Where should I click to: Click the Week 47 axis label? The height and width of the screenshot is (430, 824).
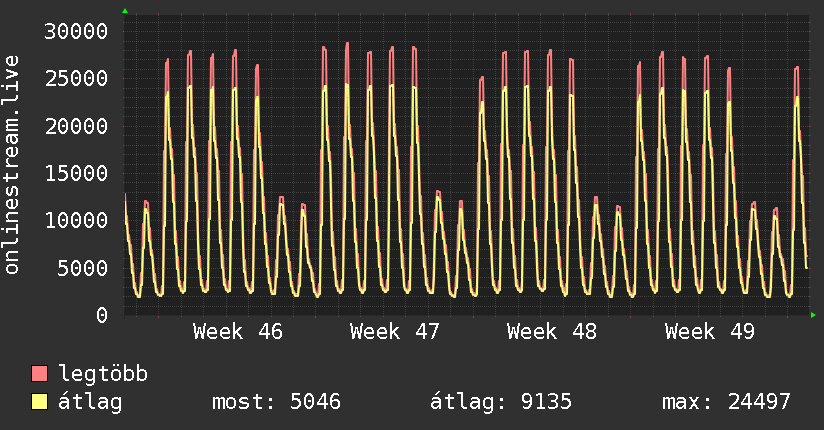[395, 332]
